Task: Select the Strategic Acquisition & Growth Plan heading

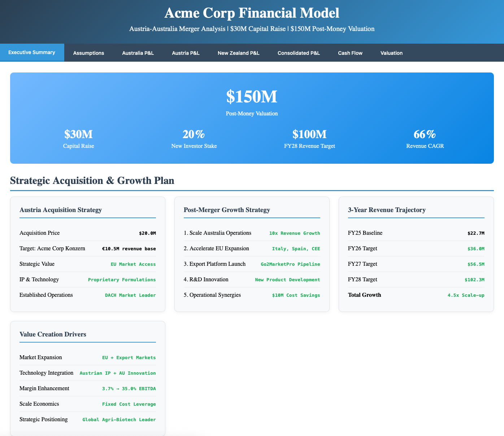Action: [x=92, y=180]
